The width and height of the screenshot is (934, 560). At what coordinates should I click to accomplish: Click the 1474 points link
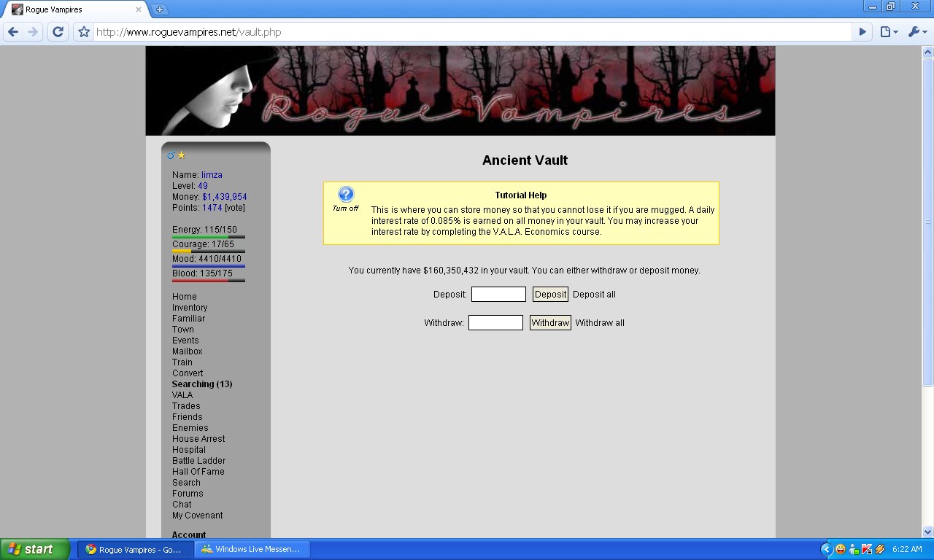point(212,208)
